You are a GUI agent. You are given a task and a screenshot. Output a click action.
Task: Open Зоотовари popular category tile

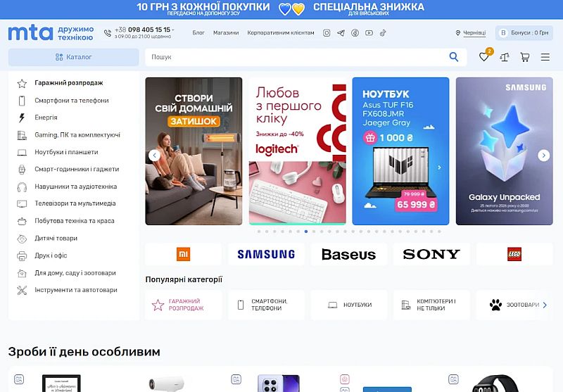point(514,305)
